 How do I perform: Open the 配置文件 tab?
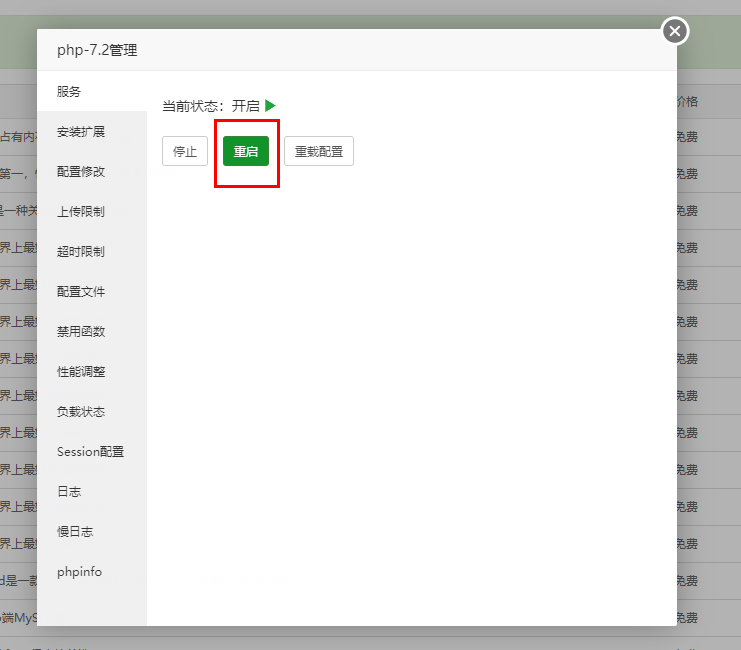pyautogui.click(x=81, y=291)
